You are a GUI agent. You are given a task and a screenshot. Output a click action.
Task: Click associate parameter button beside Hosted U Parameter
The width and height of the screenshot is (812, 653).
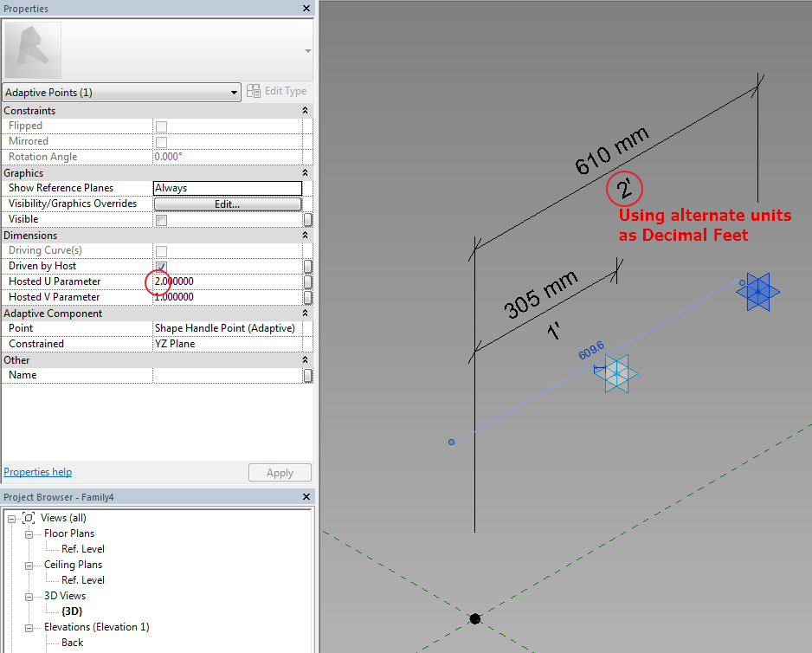(x=308, y=281)
